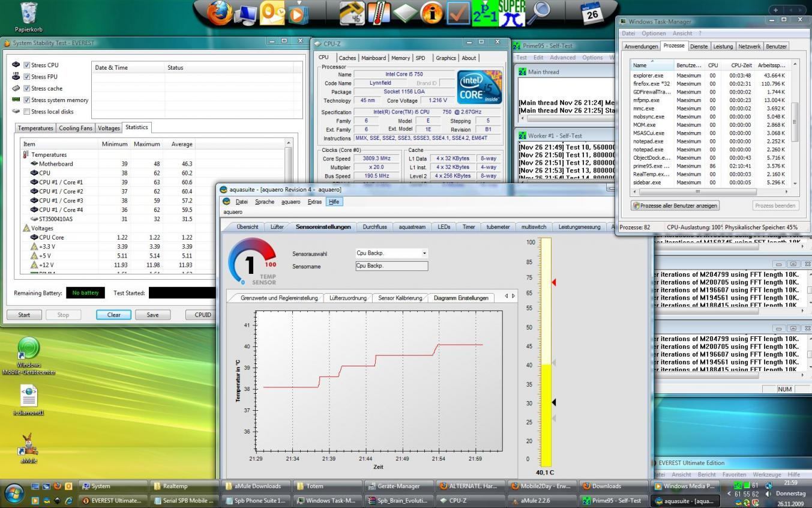
Task: Click the red upper limit marker on temperature gauge
Action: pos(554,282)
